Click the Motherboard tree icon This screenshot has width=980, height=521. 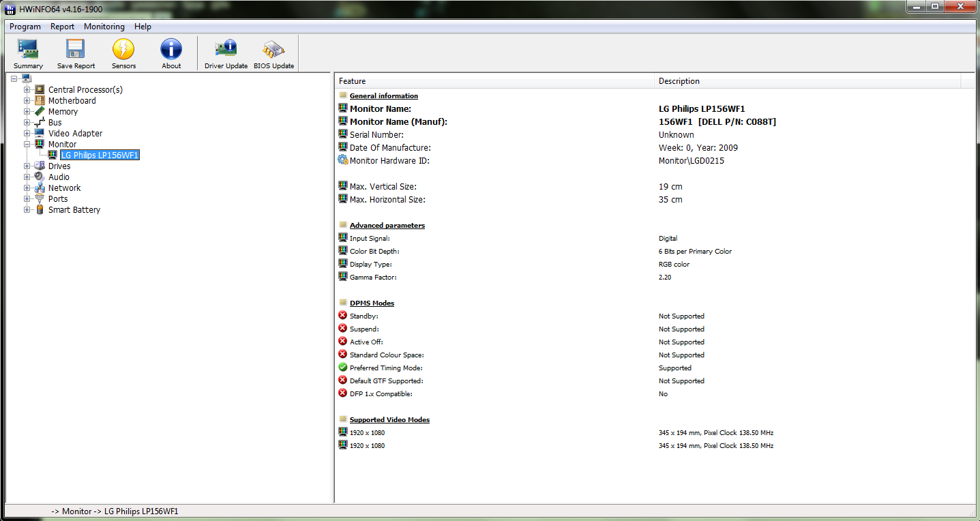(x=40, y=100)
